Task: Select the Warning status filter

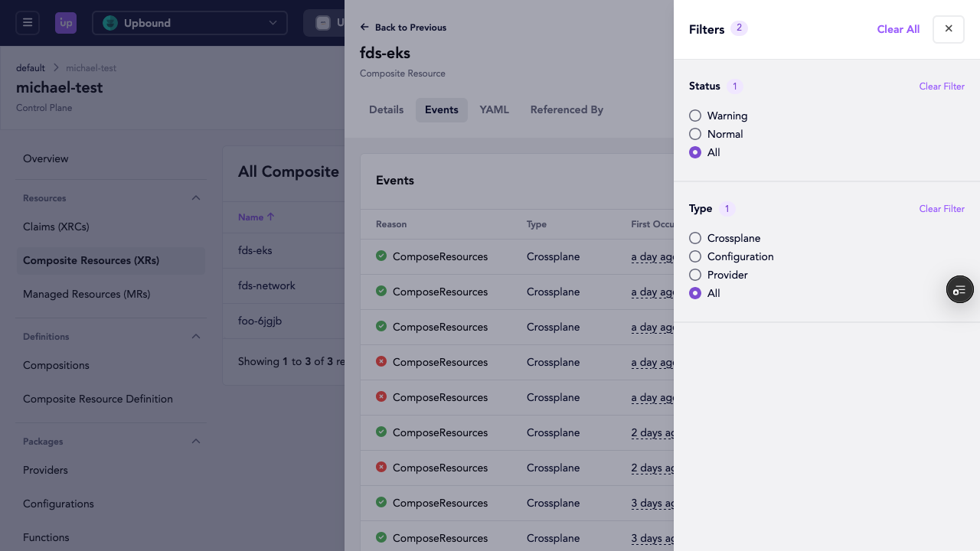Action: tap(695, 116)
